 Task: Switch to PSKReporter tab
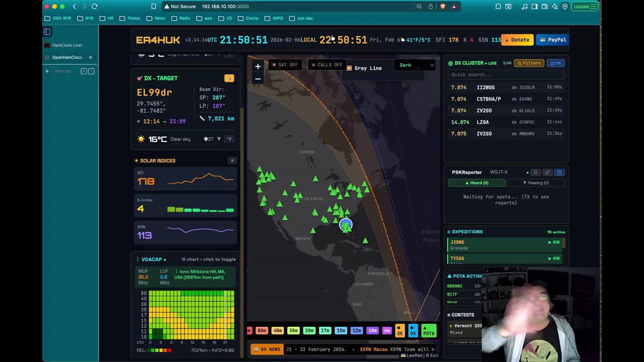coord(466,172)
